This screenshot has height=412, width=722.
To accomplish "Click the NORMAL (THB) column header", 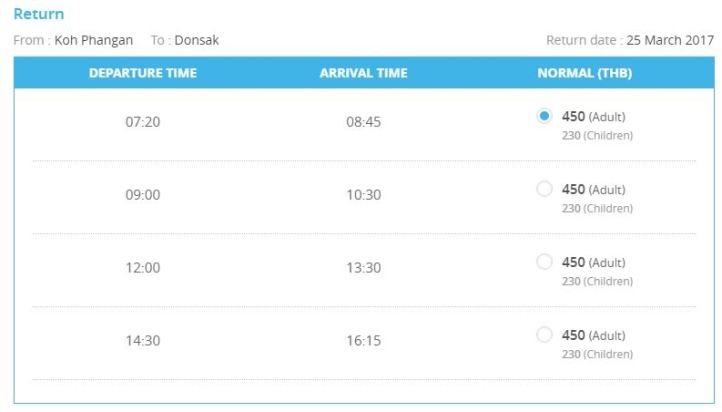I will coord(584,73).
